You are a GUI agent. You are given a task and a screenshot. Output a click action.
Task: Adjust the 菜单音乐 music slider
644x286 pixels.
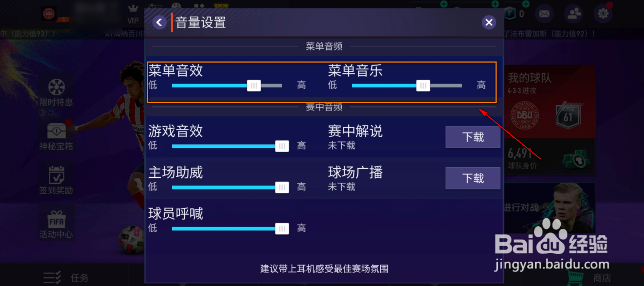pyautogui.click(x=424, y=85)
